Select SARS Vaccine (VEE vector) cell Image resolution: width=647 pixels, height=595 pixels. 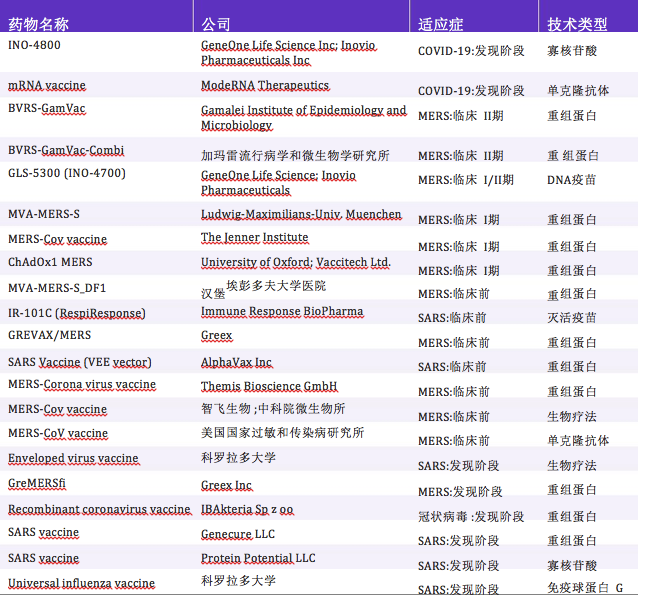80,362
